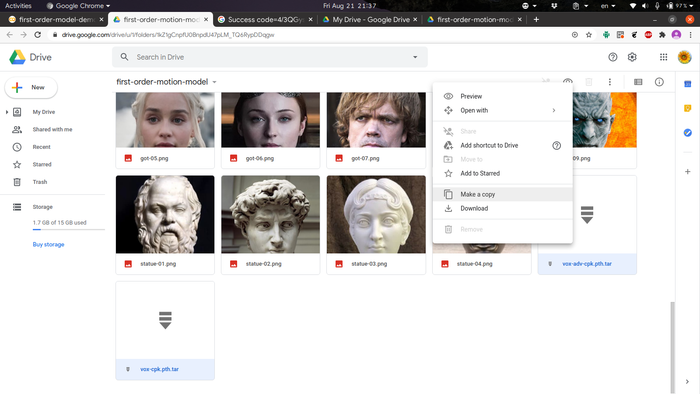The image size is (700, 394).
Task: Reload the Drive page
Action: click(38, 35)
